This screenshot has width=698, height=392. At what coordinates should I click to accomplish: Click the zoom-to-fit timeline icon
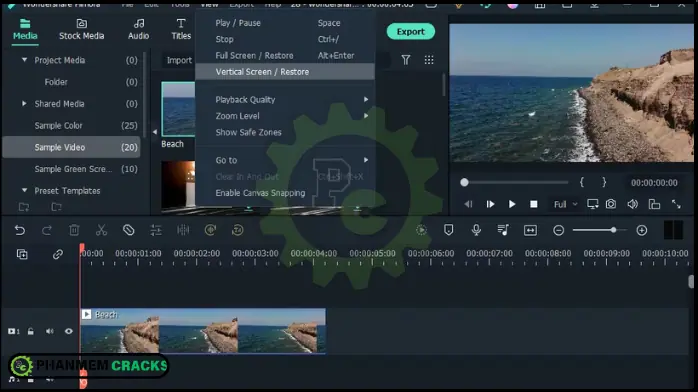click(530, 230)
